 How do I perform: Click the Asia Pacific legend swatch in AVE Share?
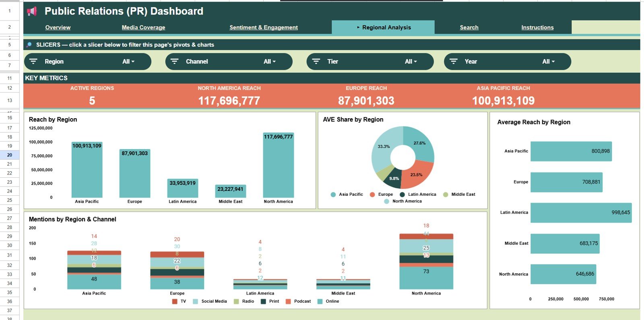[333, 195]
